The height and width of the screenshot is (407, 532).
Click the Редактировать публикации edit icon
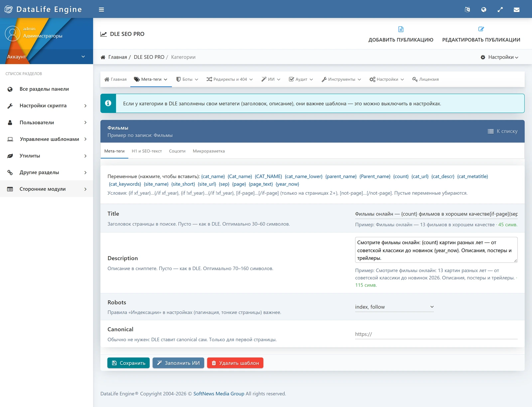pos(481,29)
